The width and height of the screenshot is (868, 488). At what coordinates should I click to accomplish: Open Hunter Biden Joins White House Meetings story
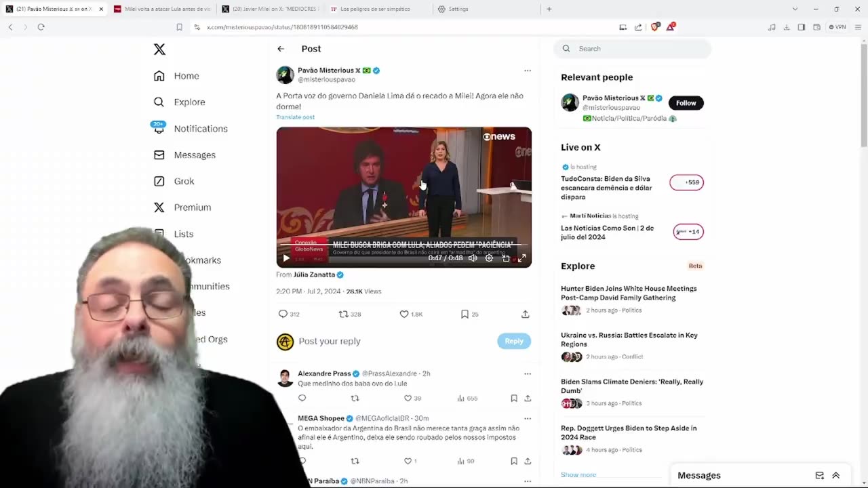point(629,293)
